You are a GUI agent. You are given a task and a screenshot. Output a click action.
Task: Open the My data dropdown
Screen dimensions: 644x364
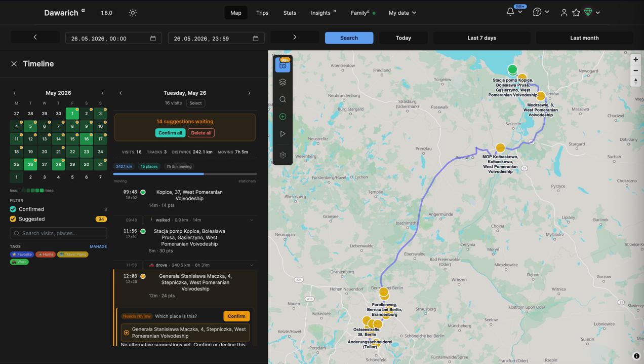coord(402,13)
